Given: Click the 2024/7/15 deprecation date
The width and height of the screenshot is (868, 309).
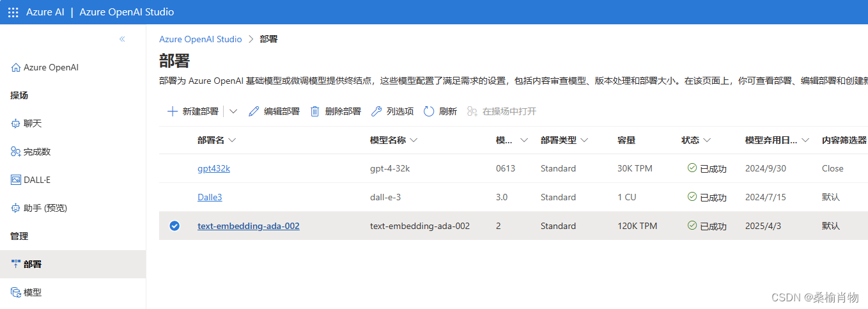Looking at the screenshot, I should click(x=767, y=197).
